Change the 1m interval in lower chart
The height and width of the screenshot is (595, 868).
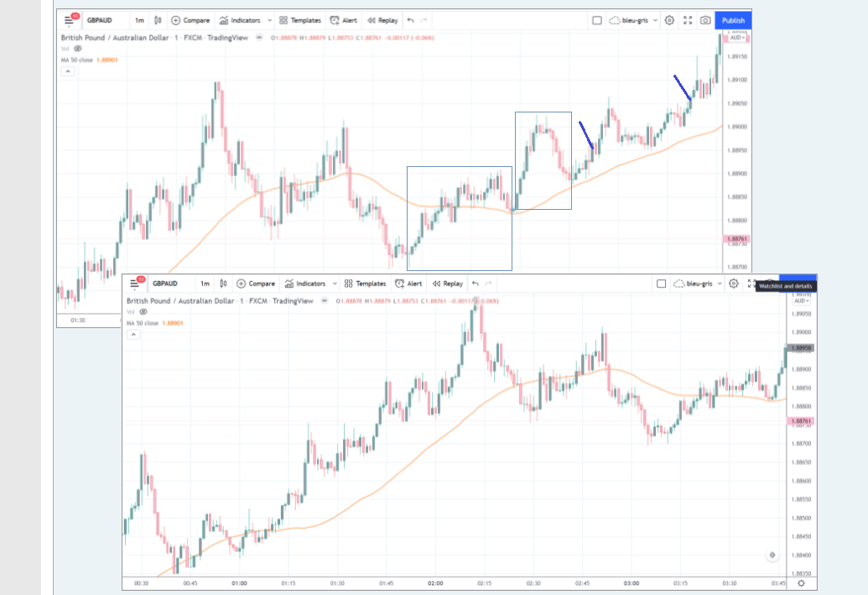(205, 284)
